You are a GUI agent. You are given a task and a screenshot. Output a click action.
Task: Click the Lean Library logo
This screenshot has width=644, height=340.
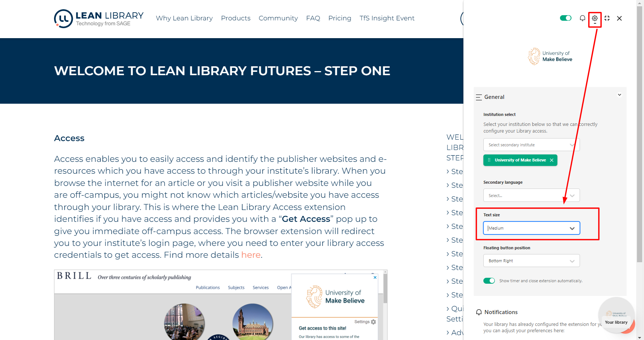[99, 19]
